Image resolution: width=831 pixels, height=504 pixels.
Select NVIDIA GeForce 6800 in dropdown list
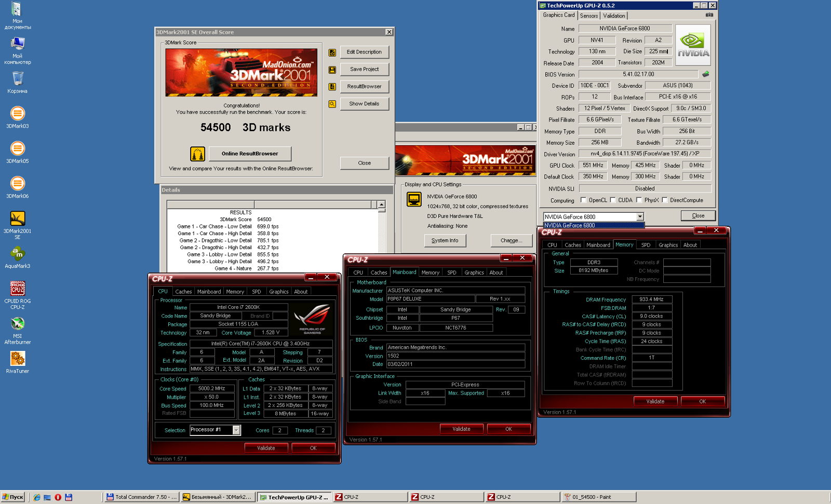[594, 225]
